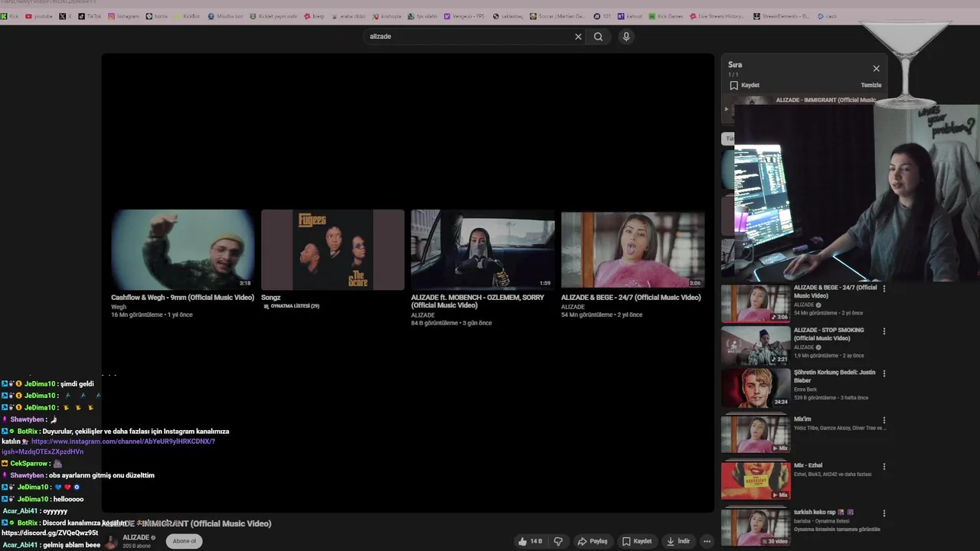Image resolution: width=980 pixels, height=551 pixels.
Task: Open options menu for 24/7 sidebar video
Action: 884,289
